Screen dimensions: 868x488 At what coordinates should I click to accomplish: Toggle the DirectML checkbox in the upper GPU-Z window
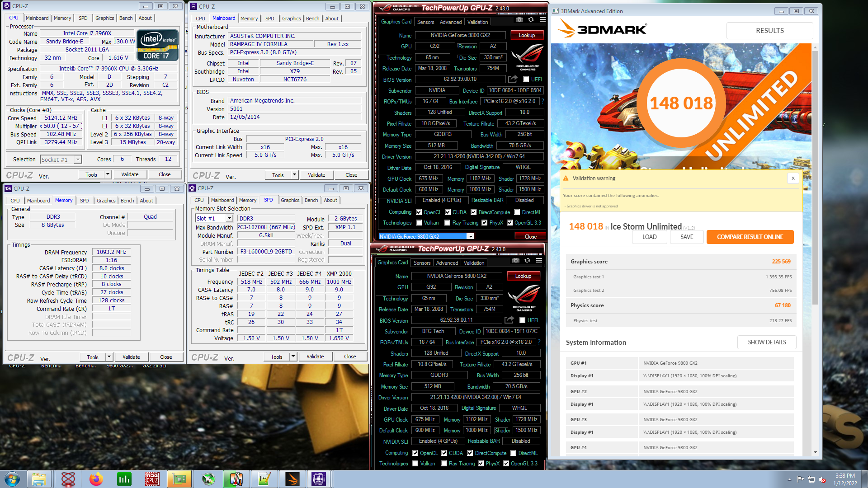click(517, 212)
